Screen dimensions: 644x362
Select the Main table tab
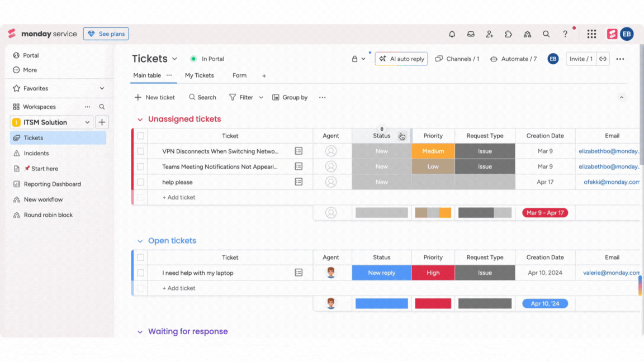147,75
